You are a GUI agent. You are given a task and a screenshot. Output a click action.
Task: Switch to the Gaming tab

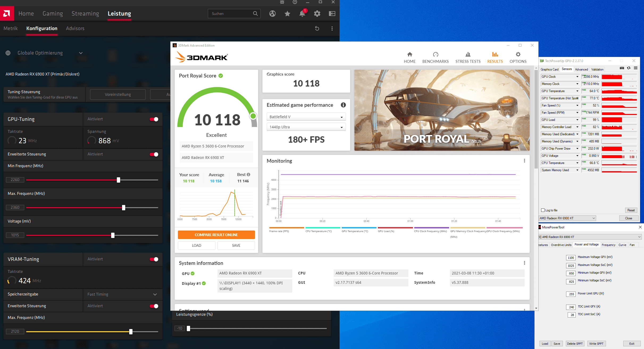pos(53,14)
